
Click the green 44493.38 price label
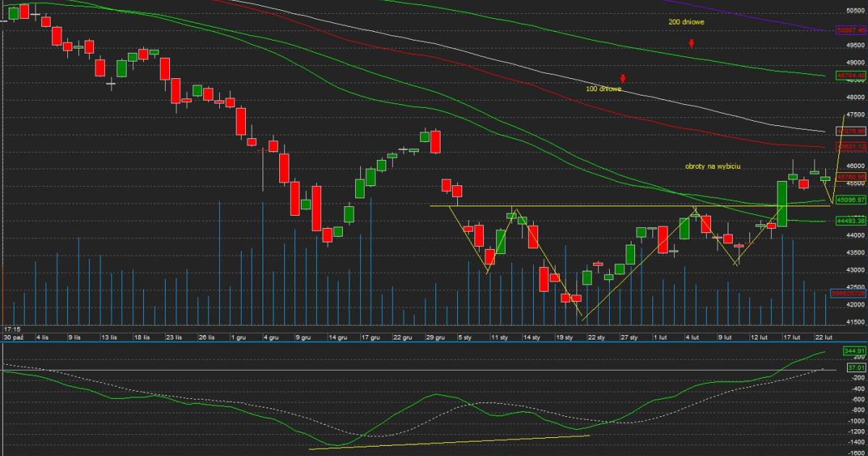pos(850,221)
